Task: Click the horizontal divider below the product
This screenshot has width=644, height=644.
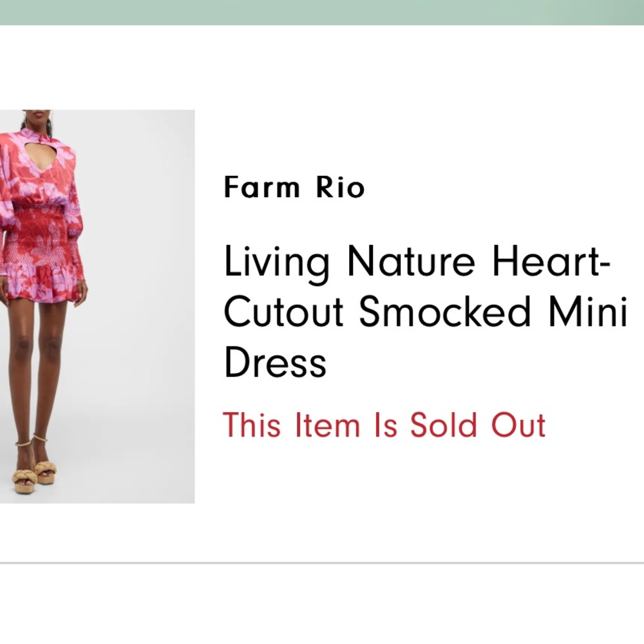Action: tap(322, 563)
